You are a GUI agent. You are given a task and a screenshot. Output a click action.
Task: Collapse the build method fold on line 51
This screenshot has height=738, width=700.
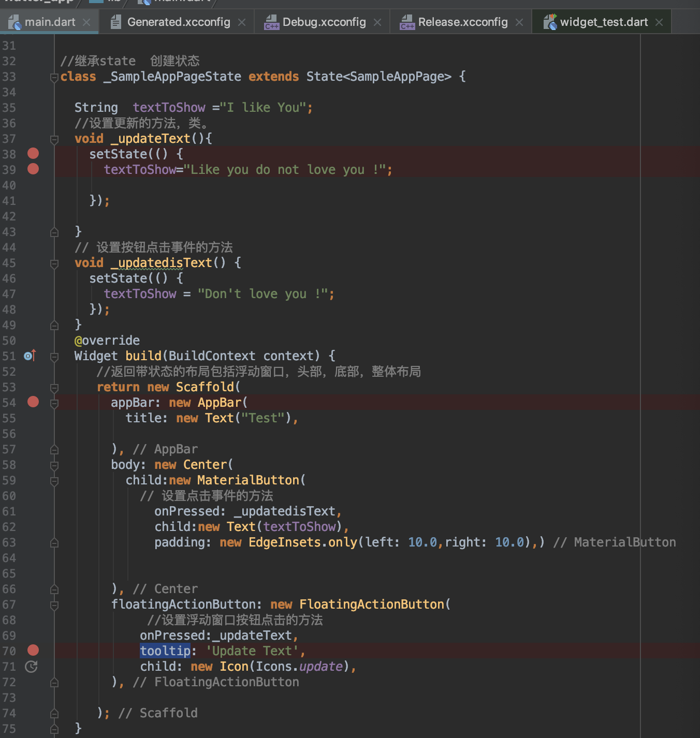[54, 357]
